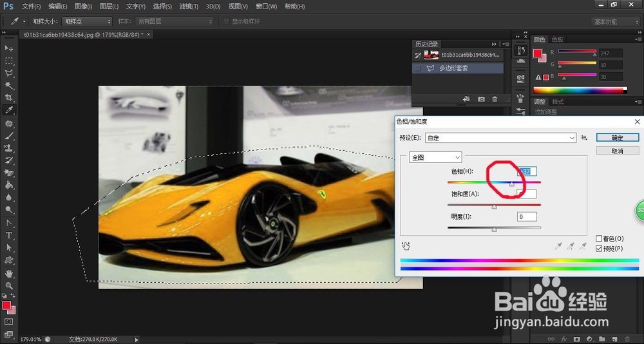Open the 预设(E) preset dropdown

[500, 138]
